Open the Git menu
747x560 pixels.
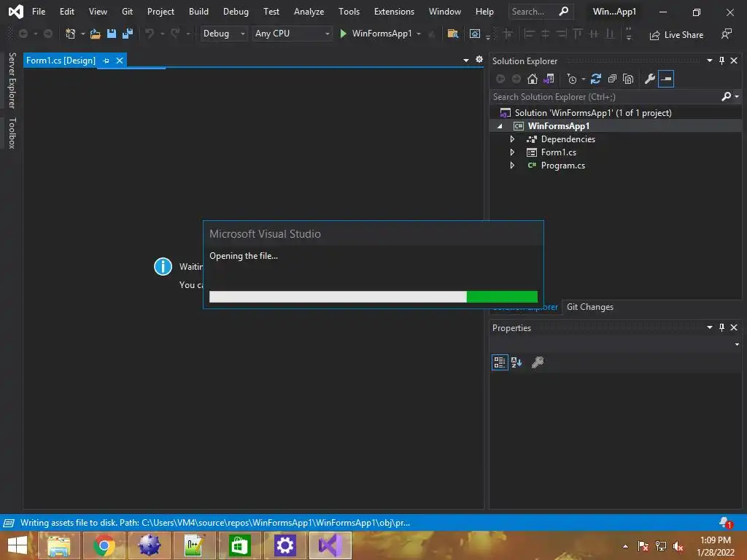(x=127, y=12)
